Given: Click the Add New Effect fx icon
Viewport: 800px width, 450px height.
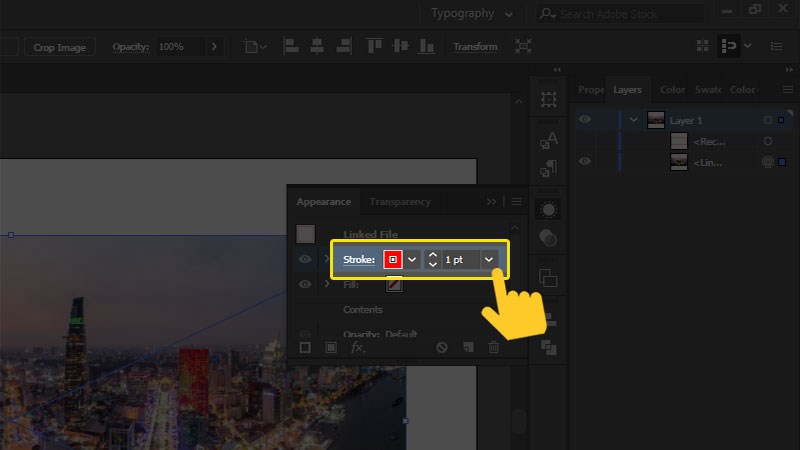Looking at the screenshot, I should 357,348.
